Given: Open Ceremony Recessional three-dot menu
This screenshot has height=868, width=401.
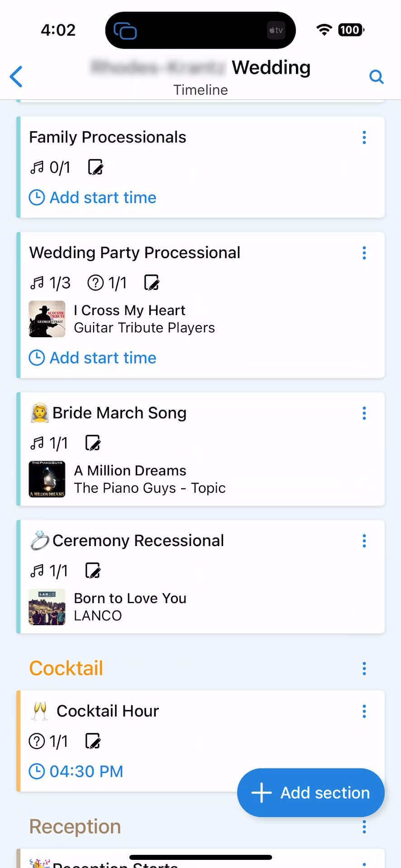Looking at the screenshot, I should pos(364,541).
